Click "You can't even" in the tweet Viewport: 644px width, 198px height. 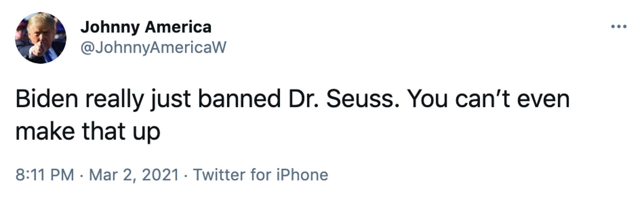pos(488,99)
